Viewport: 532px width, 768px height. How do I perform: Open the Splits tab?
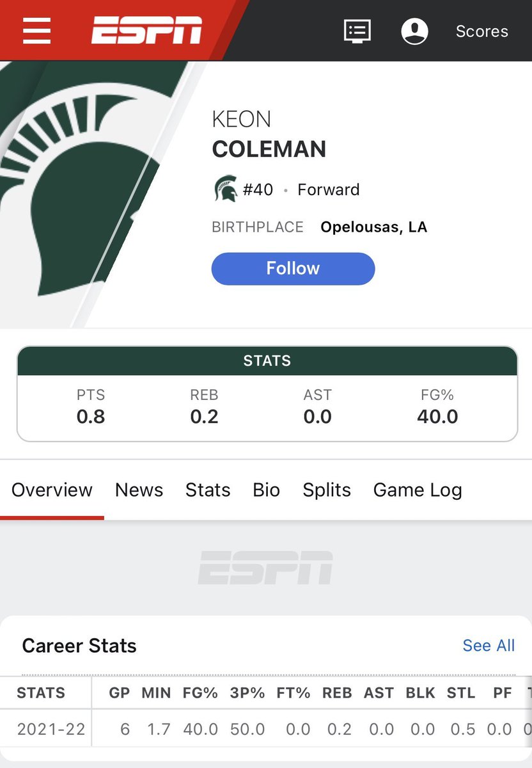click(x=327, y=490)
